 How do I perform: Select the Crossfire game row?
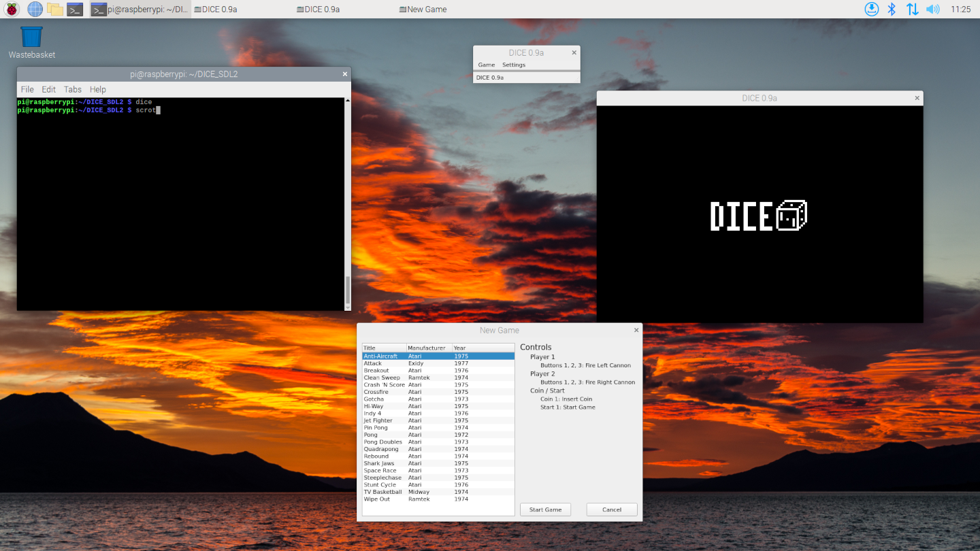438,392
